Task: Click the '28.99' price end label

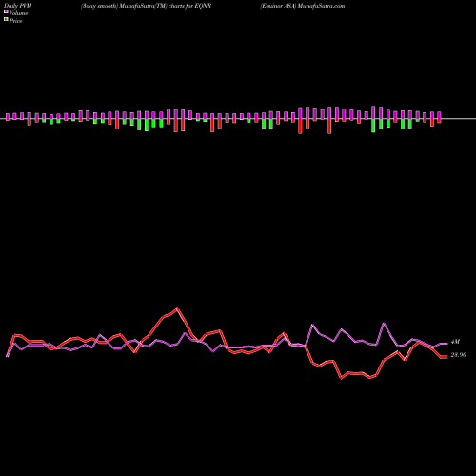Action: click(459, 355)
